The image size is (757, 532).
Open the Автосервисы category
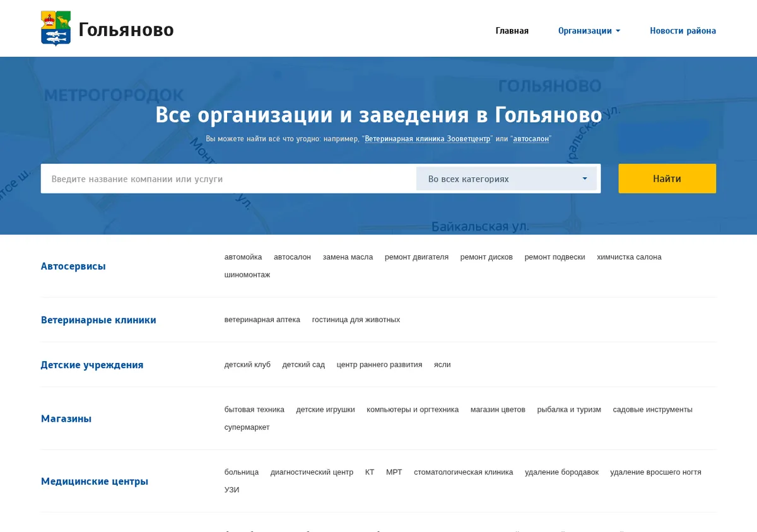[x=73, y=266]
